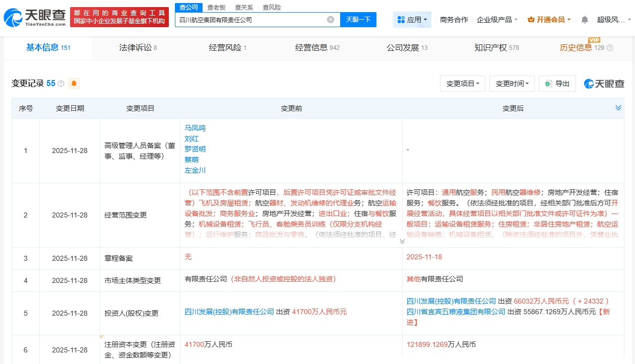This screenshot has width=635, height=364.
Task: Open 四川省宜宾五粮液集团有限公司 link
Action: 456,312
